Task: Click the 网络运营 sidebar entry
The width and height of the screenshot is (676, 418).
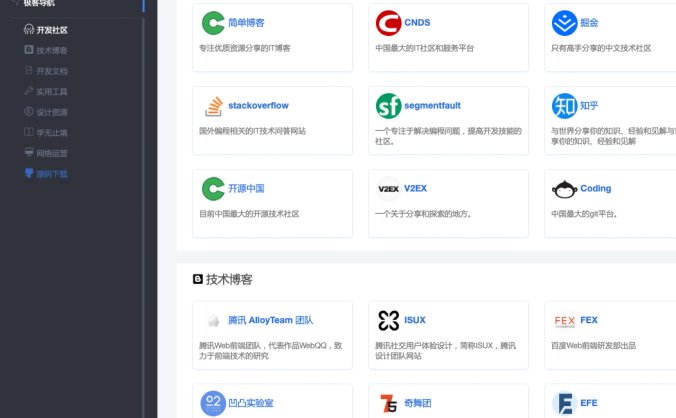Action: (46, 153)
